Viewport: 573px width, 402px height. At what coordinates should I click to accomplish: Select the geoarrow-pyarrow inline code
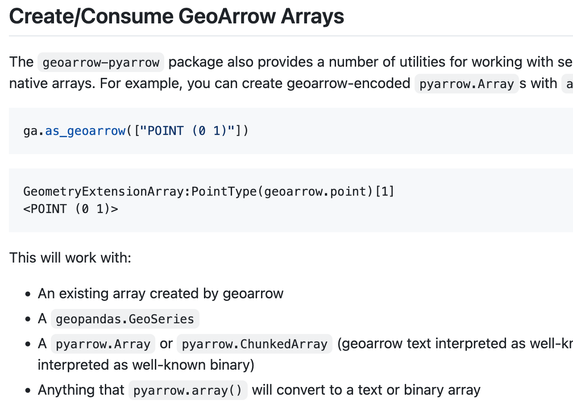point(101,62)
